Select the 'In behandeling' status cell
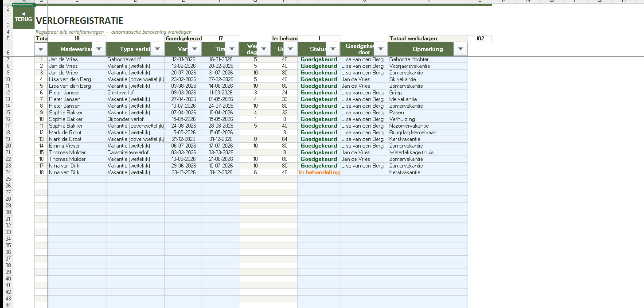This screenshot has height=308, width=644. point(319,172)
